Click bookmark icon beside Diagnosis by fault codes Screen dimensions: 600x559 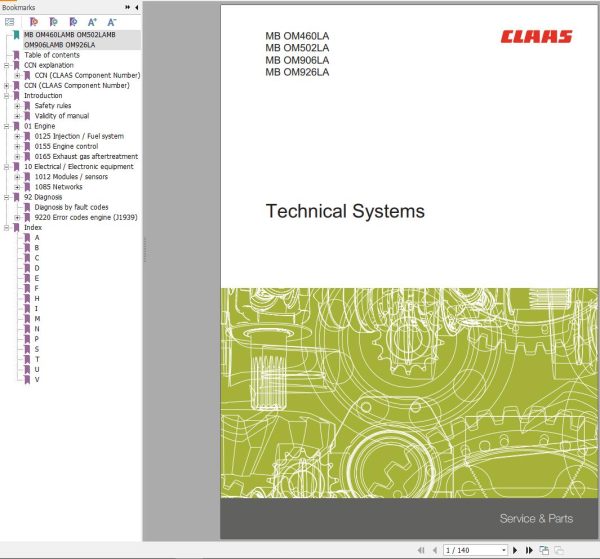pos(27,207)
